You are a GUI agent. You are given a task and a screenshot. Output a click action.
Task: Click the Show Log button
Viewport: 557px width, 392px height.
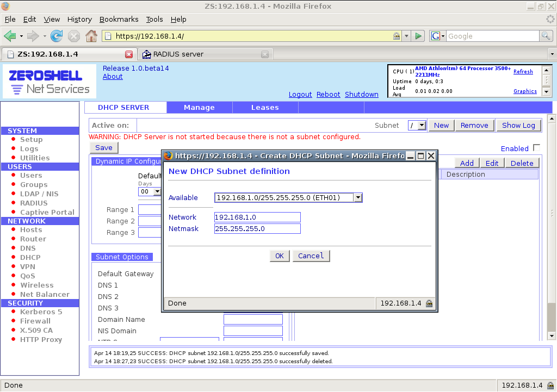pos(518,126)
